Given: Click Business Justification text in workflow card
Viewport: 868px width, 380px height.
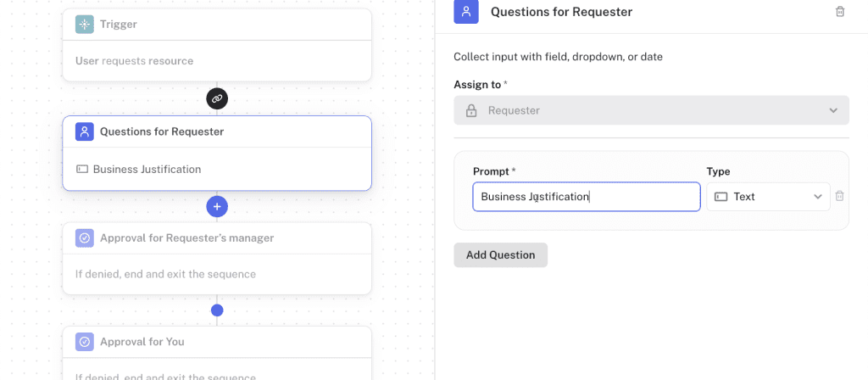Looking at the screenshot, I should pos(147,169).
